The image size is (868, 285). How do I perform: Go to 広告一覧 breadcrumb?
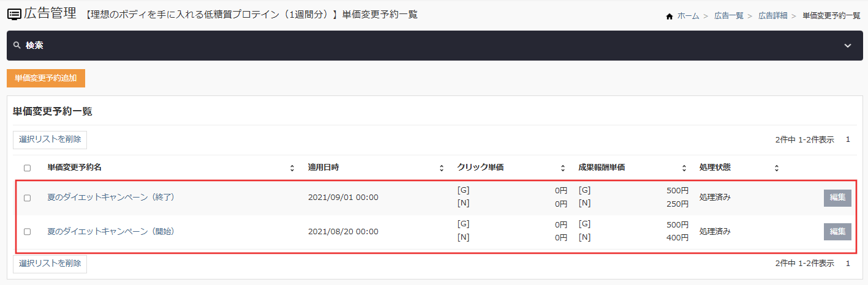click(x=728, y=16)
